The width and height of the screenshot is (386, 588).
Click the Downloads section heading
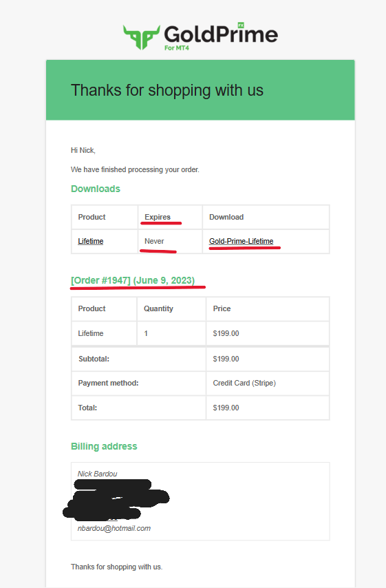click(96, 189)
